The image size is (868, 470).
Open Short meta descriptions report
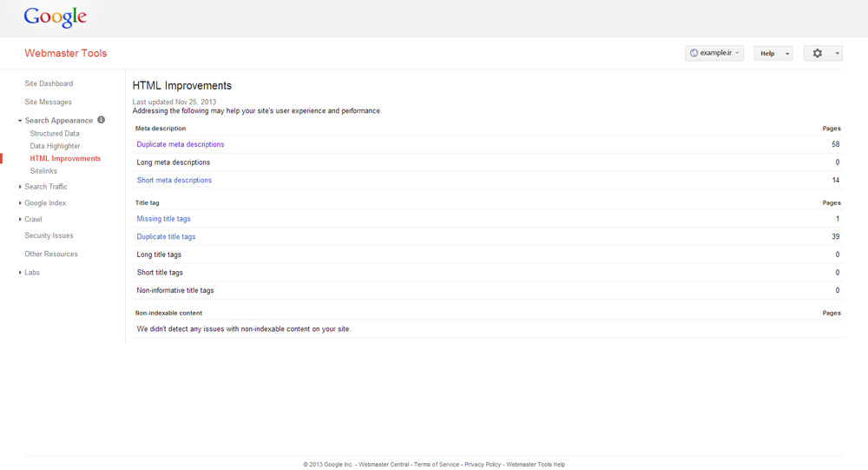[x=174, y=180]
